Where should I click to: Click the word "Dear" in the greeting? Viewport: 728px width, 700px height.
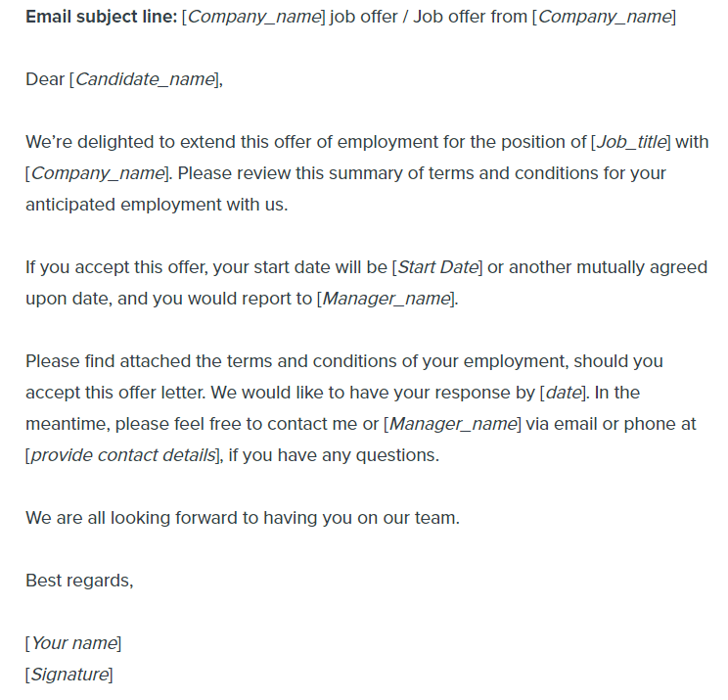click(45, 79)
